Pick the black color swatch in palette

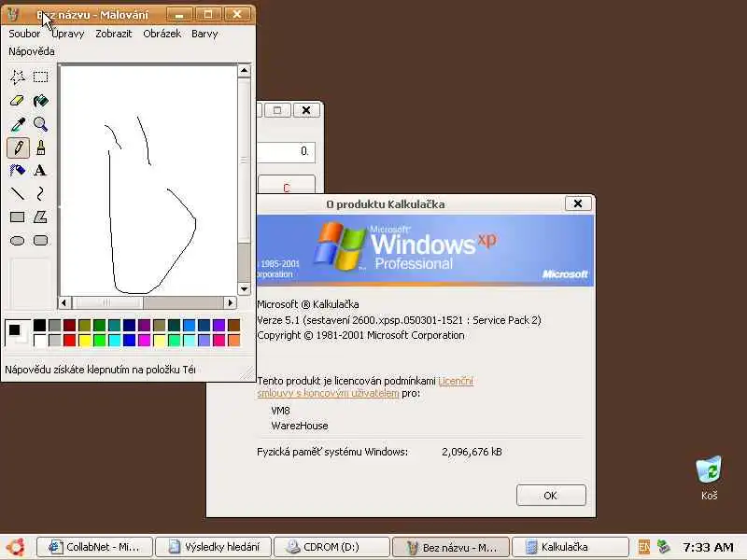coord(39,325)
